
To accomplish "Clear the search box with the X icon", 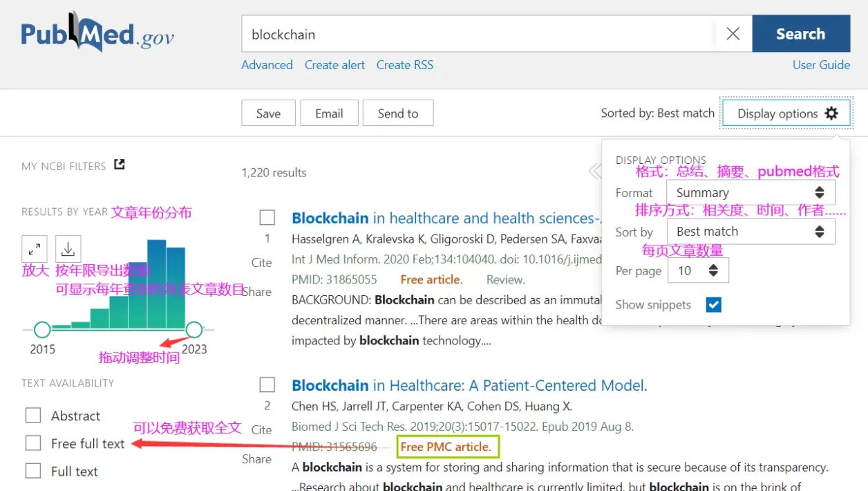I will tap(733, 34).
